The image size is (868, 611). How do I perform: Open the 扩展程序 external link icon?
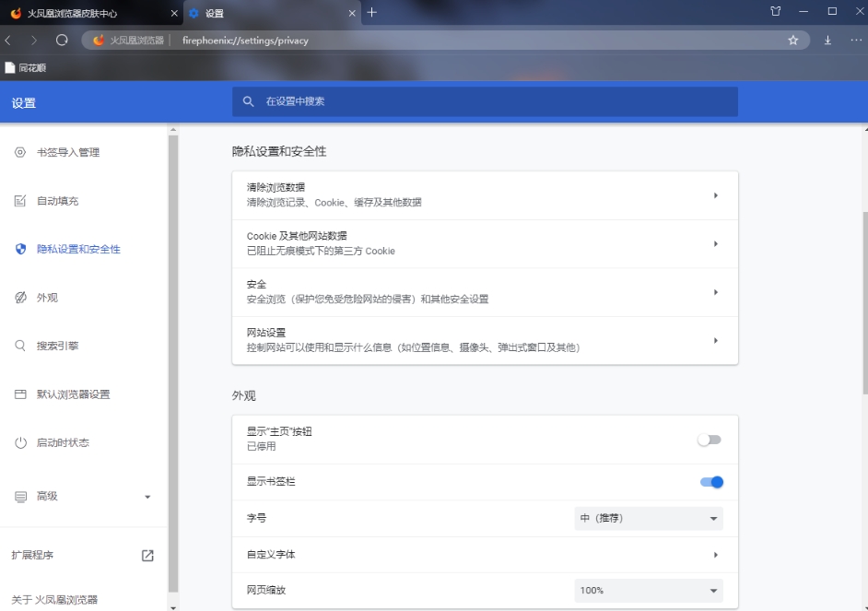coord(147,556)
